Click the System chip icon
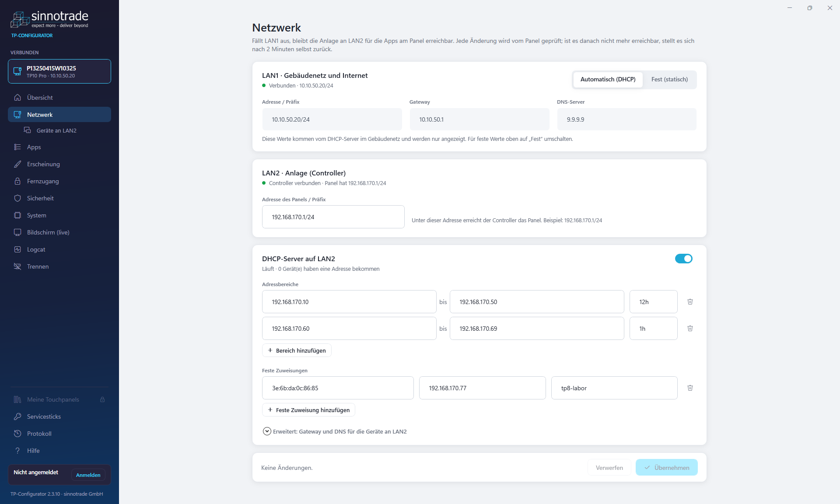The image size is (840, 504). tap(17, 215)
